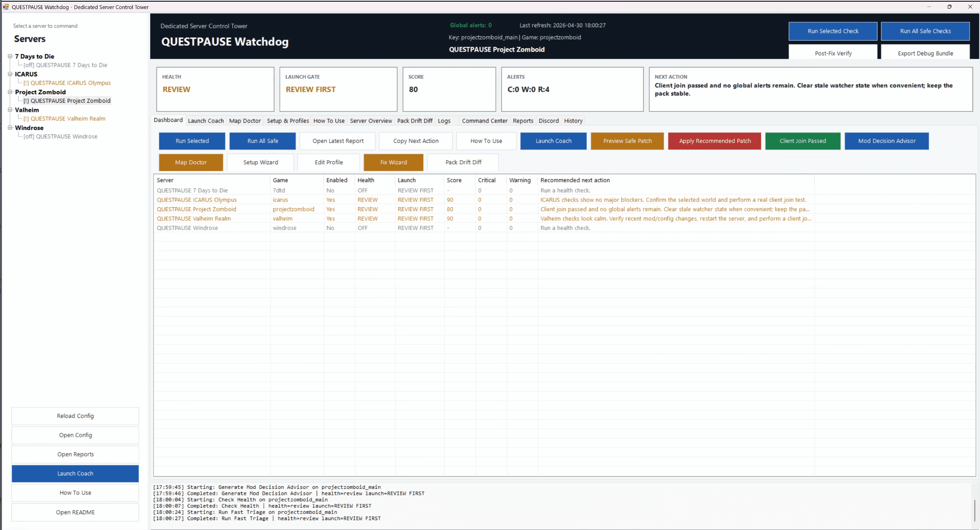Image resolution: width=980 pixels, height=530 pixels.
Task: Click the orange Map Doctor button
Action: 191,162
